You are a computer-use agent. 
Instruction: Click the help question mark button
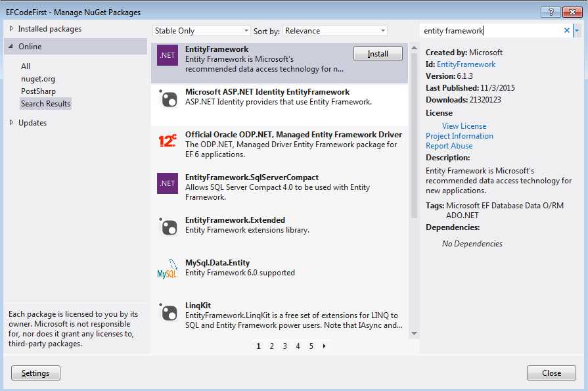[x=551, y=12]
